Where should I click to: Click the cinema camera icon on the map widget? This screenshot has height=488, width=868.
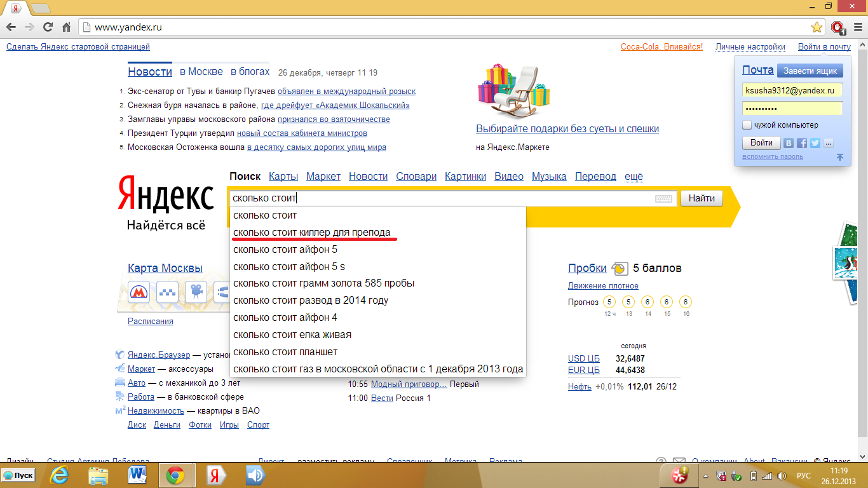[x=196, y=292]
